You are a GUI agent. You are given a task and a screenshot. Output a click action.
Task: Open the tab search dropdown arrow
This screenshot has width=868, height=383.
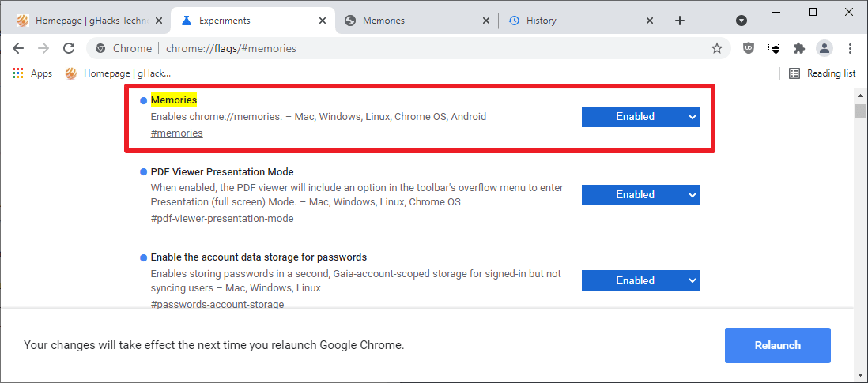(x=742, y=21)
